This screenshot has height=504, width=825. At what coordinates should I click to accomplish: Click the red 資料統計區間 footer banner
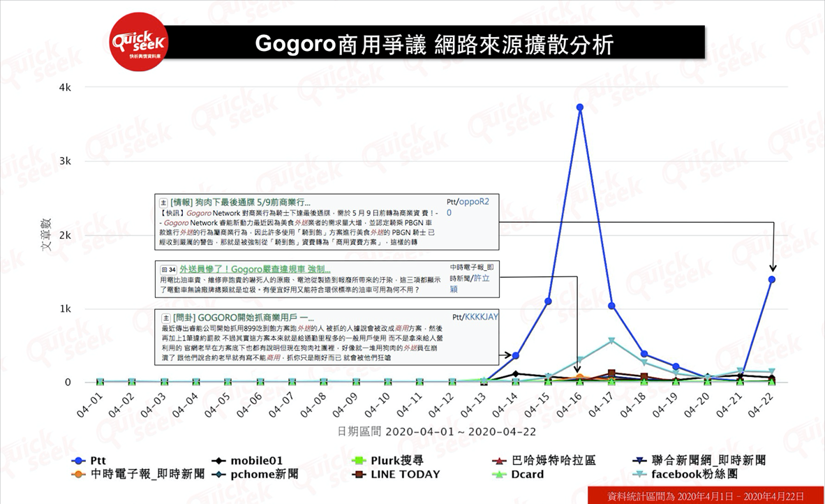coord(706,496)
